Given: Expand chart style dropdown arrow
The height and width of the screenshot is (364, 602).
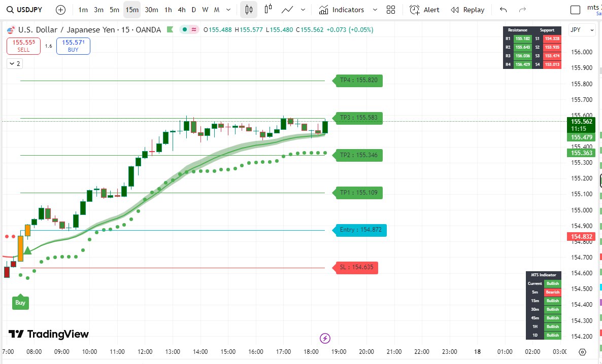Looking at the screenshot, I should click(x=303, y=10).
